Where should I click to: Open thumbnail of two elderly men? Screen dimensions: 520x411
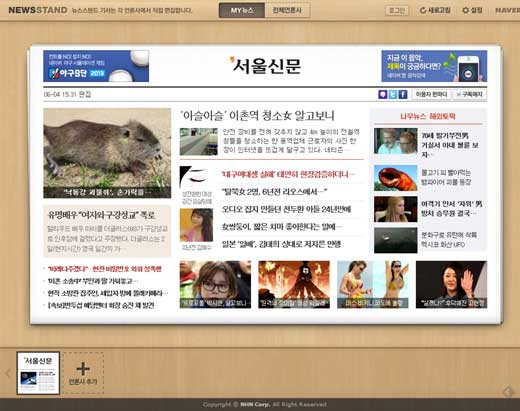395,141
